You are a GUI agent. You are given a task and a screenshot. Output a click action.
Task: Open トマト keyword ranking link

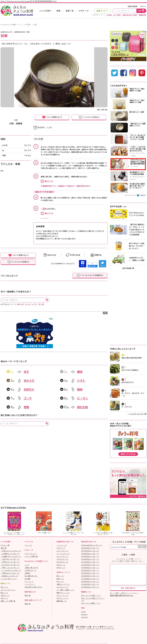pyautogui.click(x=81, y=381)
